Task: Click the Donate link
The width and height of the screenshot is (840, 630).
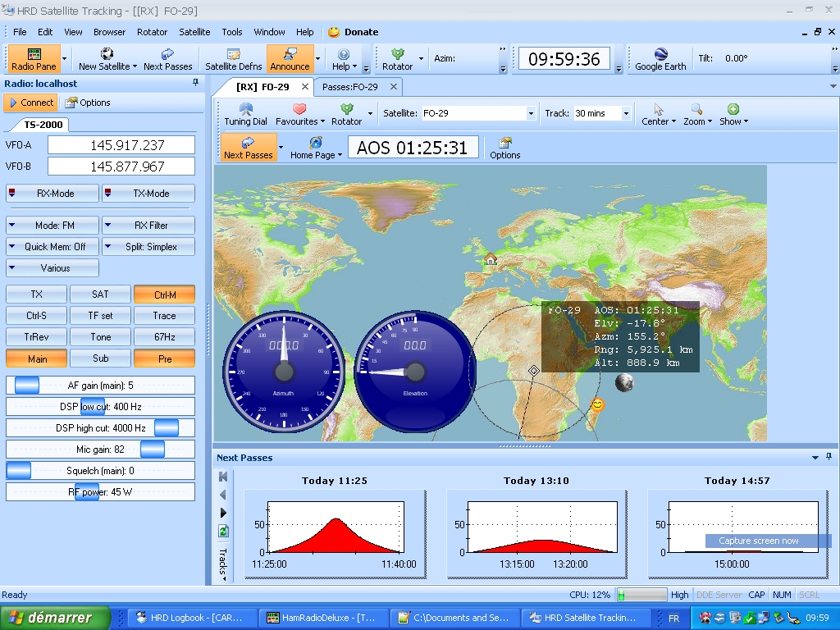Action: point(354,32)
